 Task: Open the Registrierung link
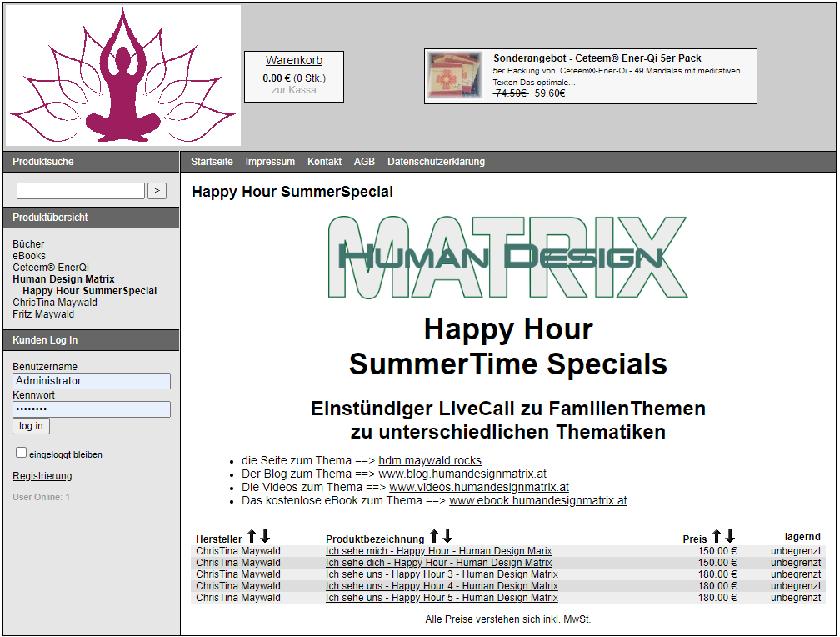click(42, 476)
